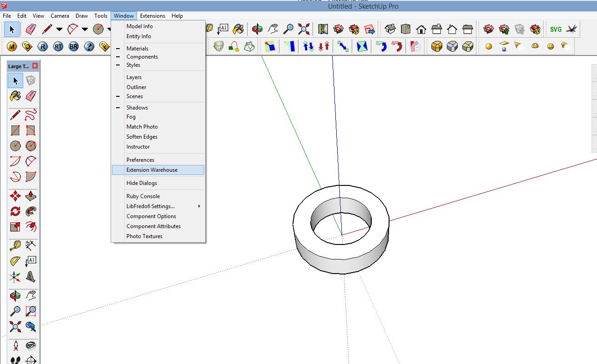
Task: Close the Large Tool Set panel
Action: (x=35, y=65)
